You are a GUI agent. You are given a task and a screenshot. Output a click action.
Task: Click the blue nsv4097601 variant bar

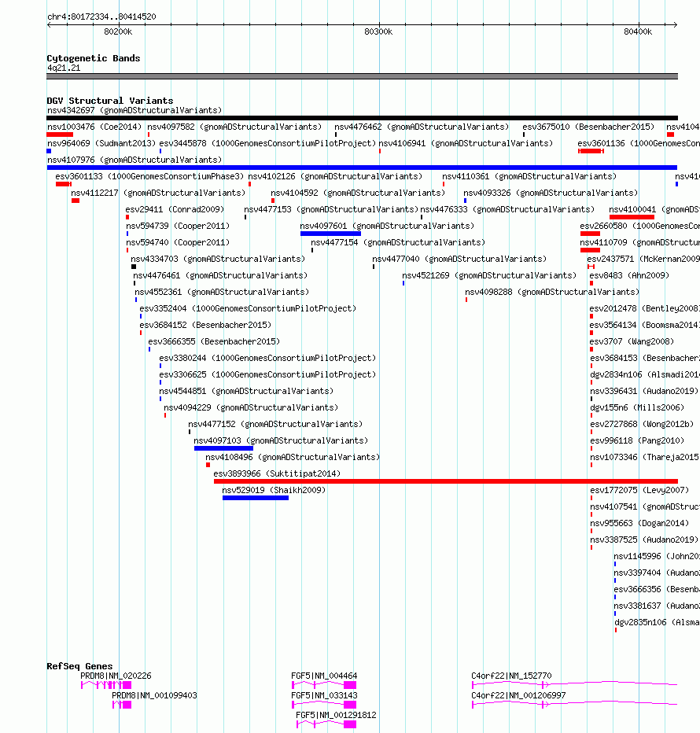coord(330,234)
